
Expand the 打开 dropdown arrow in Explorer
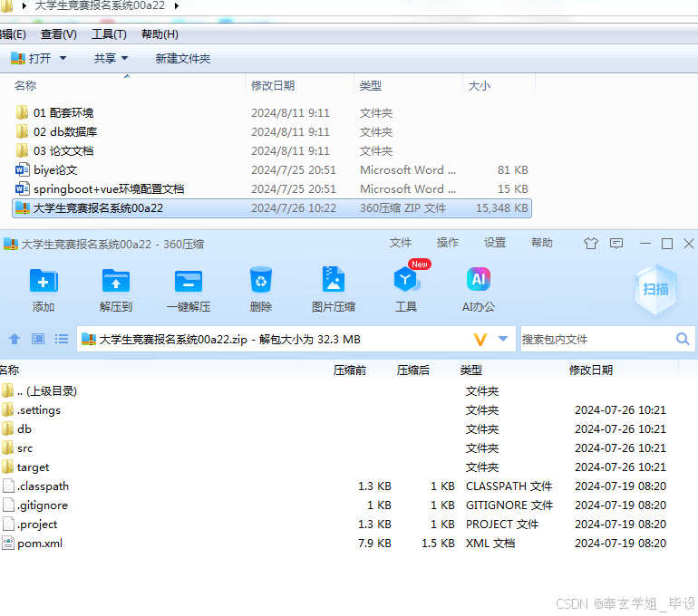63,58
